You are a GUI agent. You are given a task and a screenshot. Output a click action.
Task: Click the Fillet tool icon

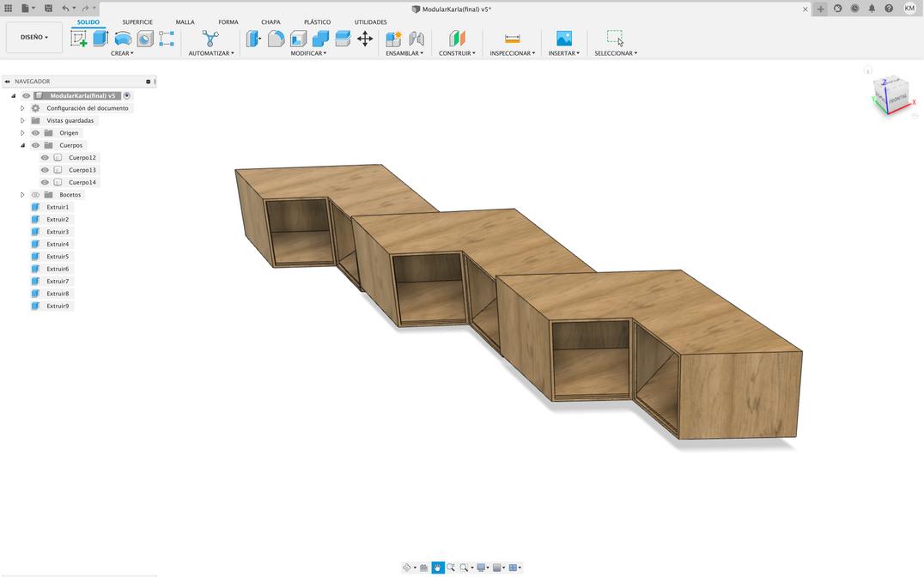coord(276,38)
